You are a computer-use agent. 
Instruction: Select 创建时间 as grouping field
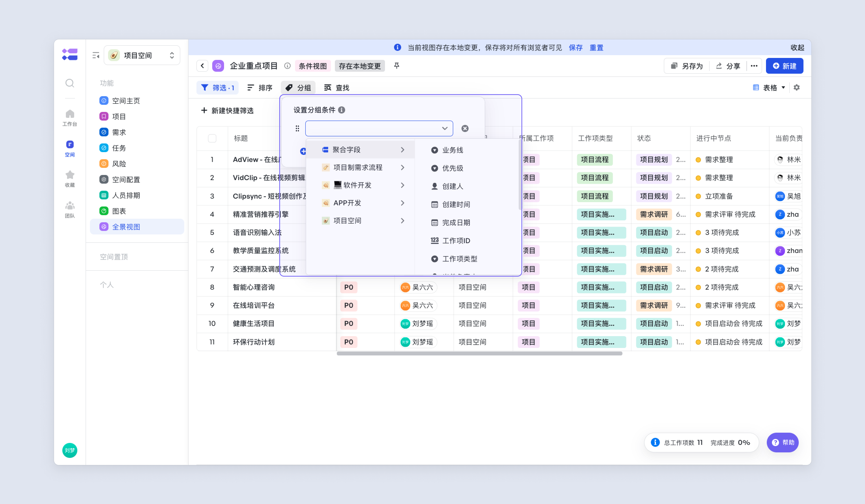(x=467, y=204)
